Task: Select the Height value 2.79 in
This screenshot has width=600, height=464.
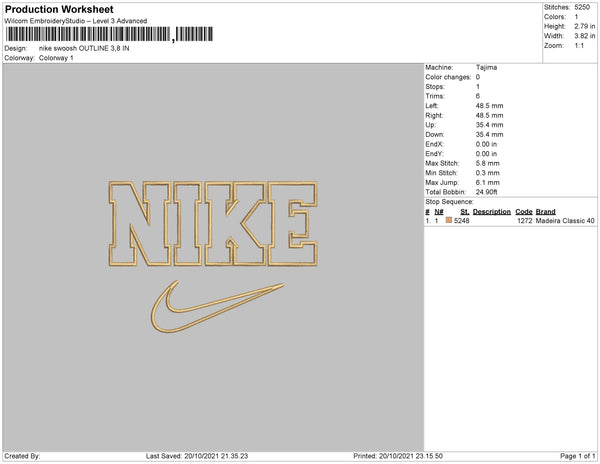Action: point(585,26)
